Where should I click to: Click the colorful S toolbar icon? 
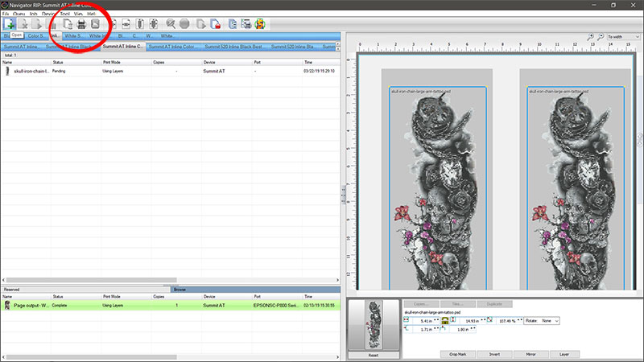coord(259,24)
